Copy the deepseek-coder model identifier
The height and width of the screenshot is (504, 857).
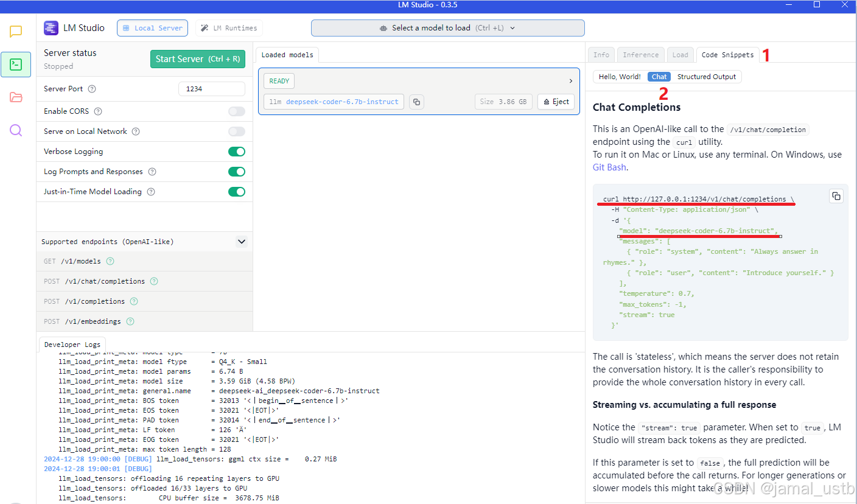pos(416,102)
